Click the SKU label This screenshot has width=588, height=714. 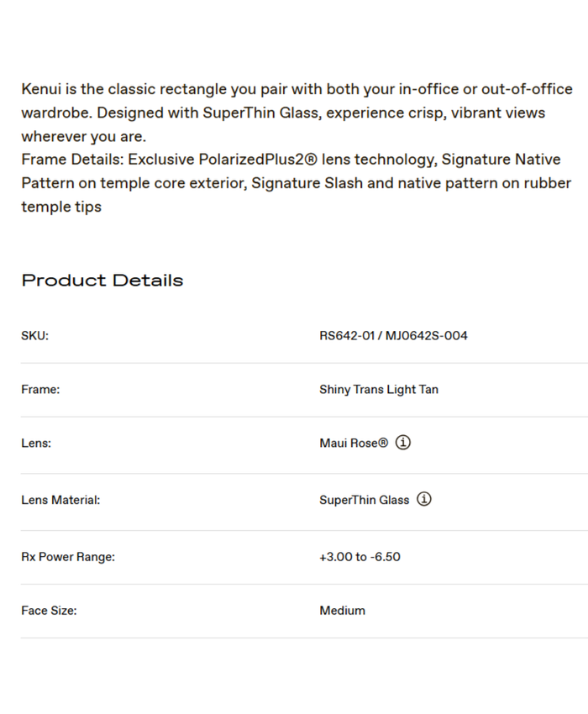point(35,336)
